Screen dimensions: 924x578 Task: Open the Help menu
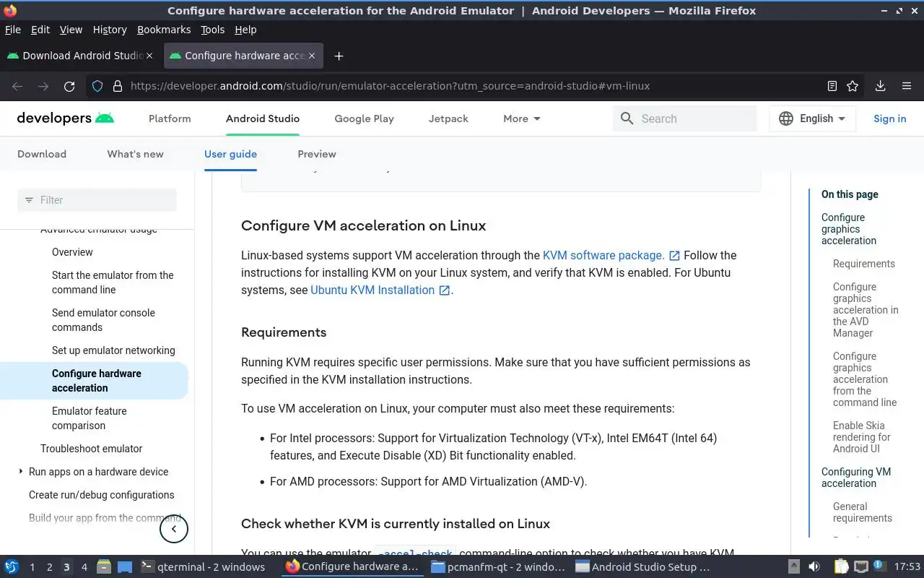click(245, 30)
